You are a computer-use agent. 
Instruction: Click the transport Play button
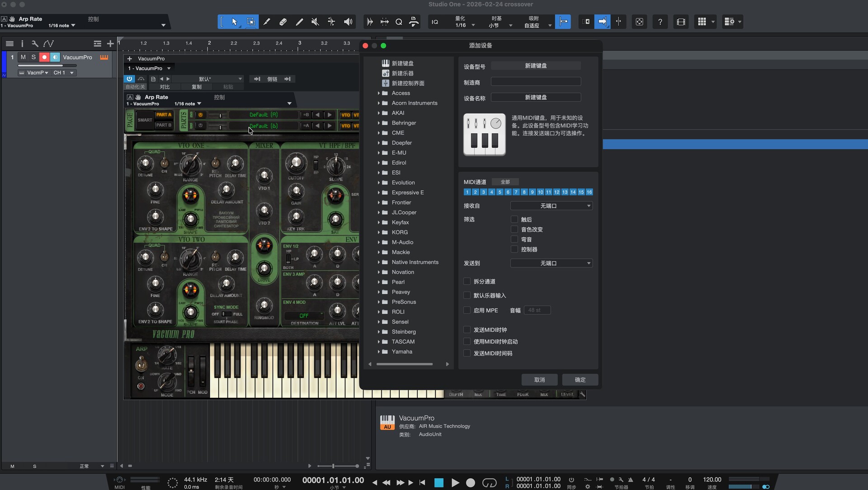455,483
